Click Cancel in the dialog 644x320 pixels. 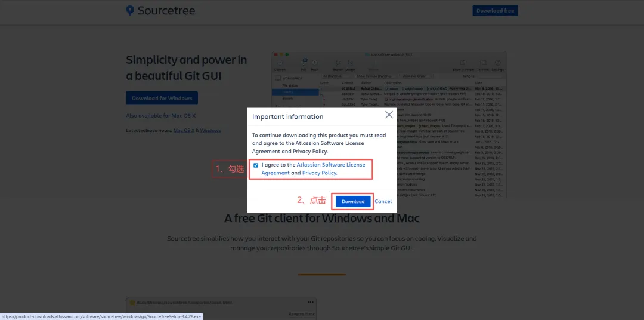[x=383, y=202]
